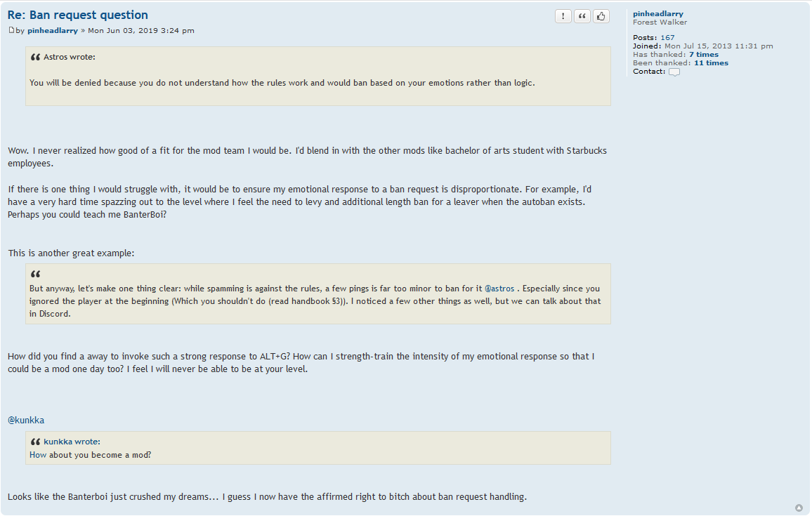Open the 'Re: Ban request question' title

(78, 15)
